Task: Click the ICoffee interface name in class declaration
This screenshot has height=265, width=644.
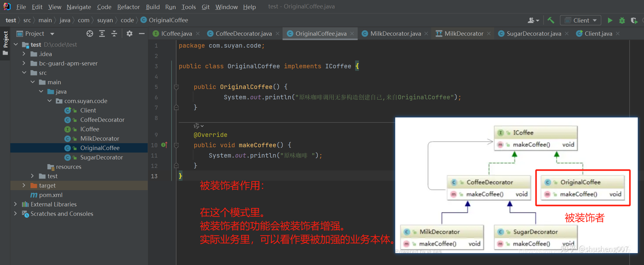Action: [x=338, y=66]
